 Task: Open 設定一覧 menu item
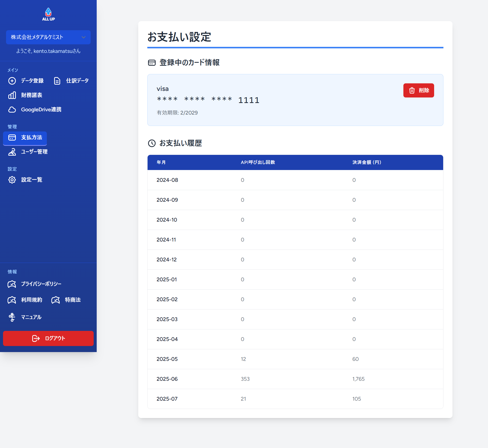coord(25,180)
